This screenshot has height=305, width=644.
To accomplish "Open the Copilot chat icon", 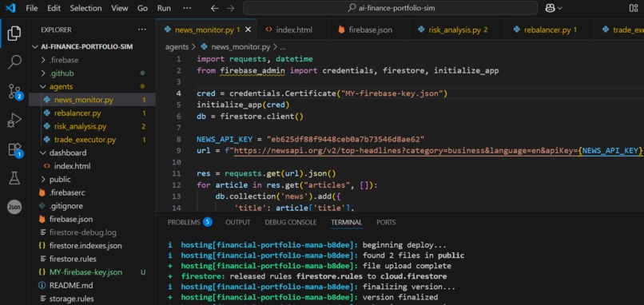I will [550, 8].
